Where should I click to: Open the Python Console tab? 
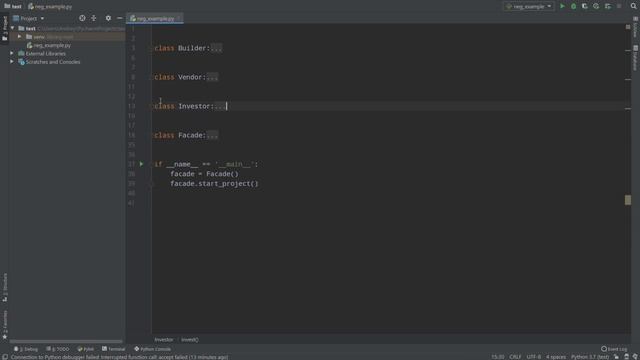[153, 349]
